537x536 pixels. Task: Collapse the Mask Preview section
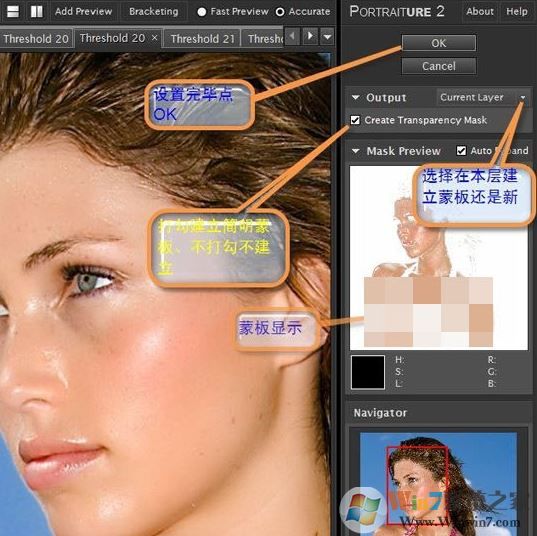(355, 151)
